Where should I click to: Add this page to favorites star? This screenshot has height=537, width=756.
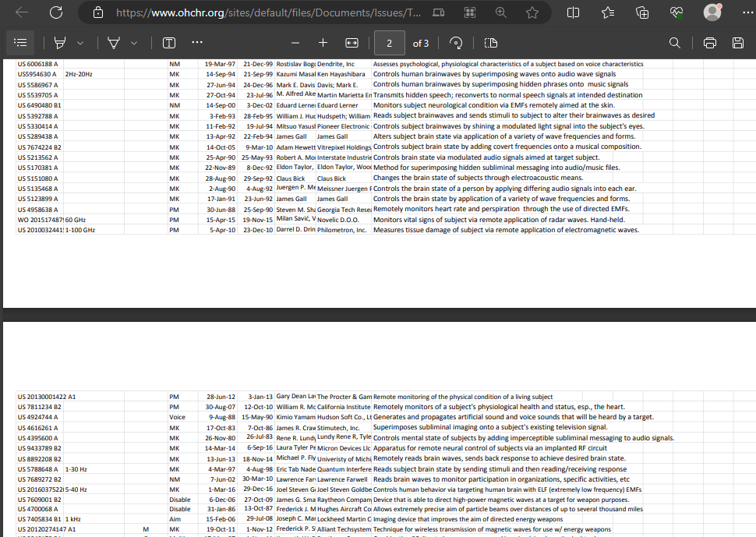[532, 12]
